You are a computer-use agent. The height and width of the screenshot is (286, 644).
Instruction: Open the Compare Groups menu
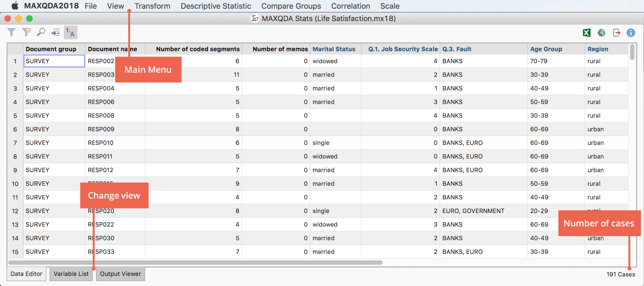click(x=291, y=6)
